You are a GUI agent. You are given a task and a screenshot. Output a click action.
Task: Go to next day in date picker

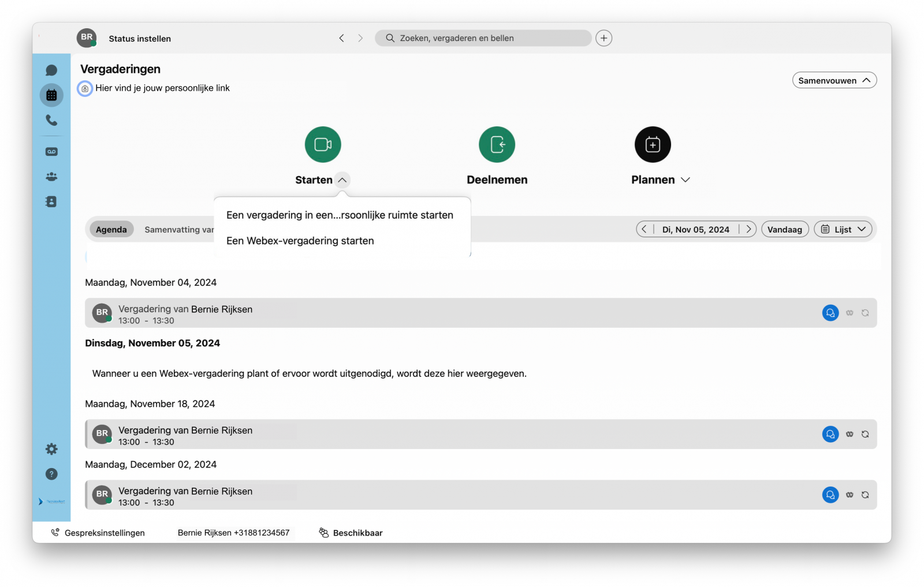point(748,229)
